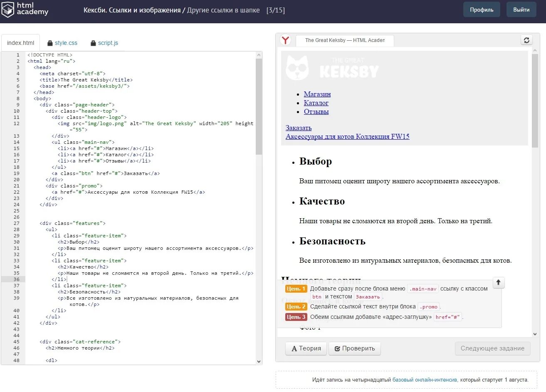Click the Цель 1 badge
This screenshot has width=546, height=392.
[x=296, y=288]
